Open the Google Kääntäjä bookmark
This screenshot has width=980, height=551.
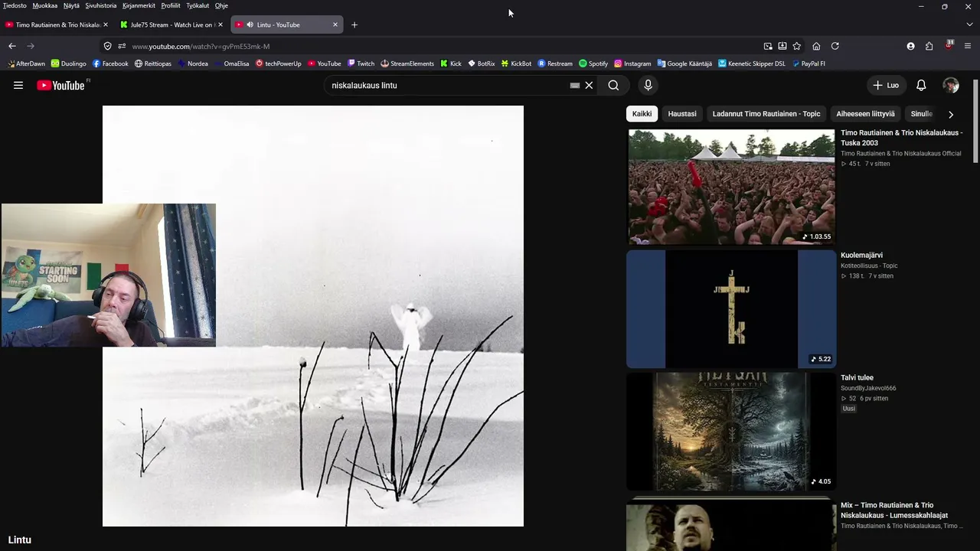click(684, 64)
